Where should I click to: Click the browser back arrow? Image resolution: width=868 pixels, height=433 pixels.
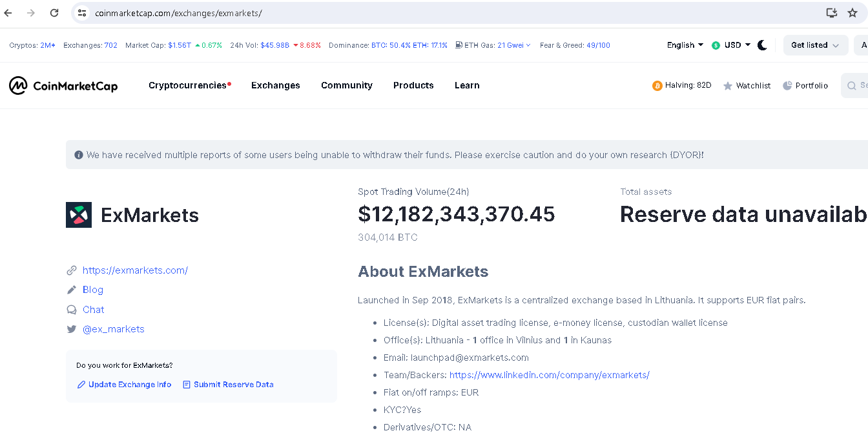coord(8,13)
